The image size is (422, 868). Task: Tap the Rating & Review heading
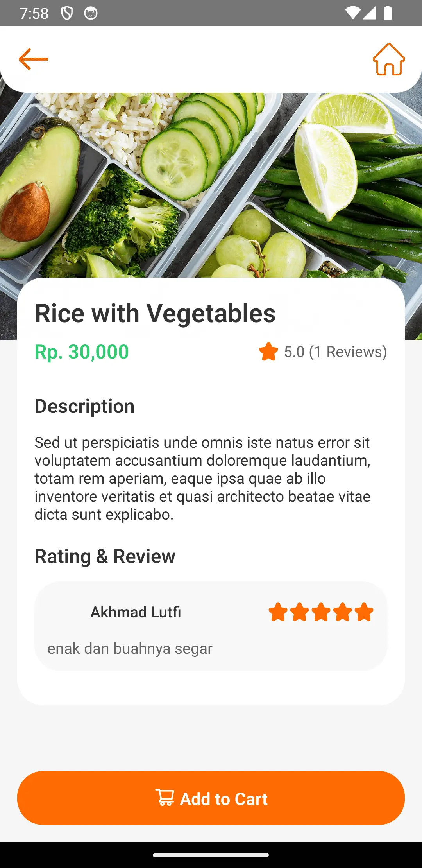tap(105, 556)
